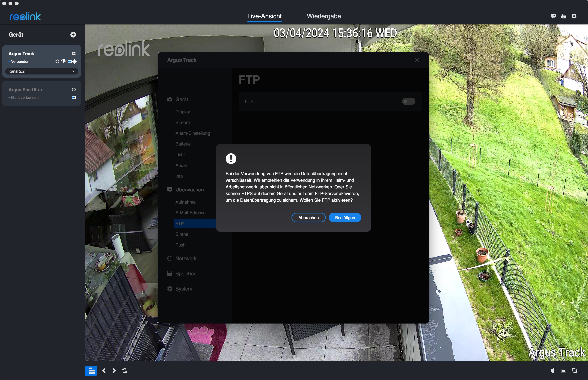588x380 pixels.
Task: Mute audio with the speaker icon
Action: click(552, 371)
